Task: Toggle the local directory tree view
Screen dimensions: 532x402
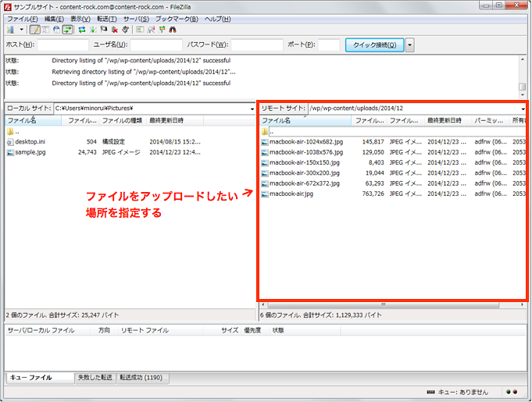Action: click(x=45, y=30)
